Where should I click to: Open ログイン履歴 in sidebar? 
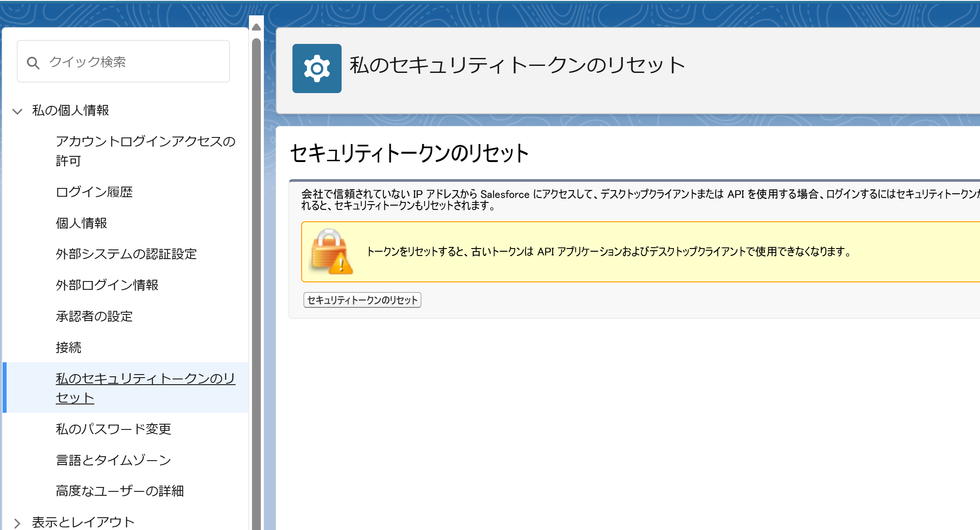click(94, 192)
